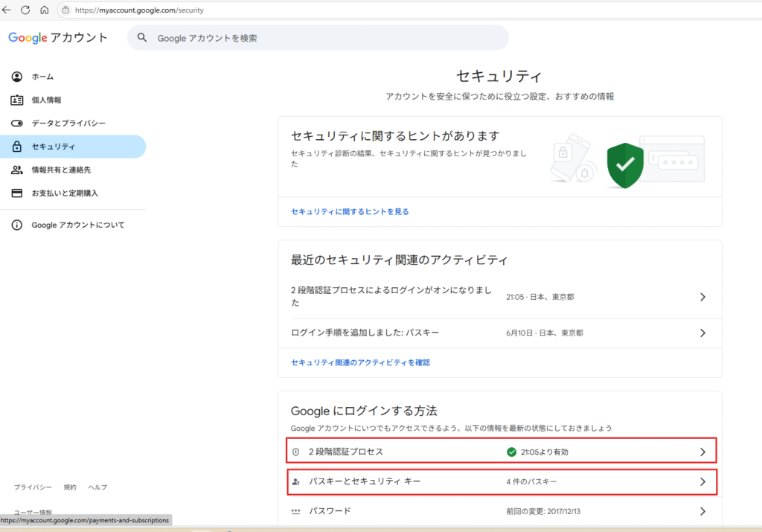
Task: Click the passkey icon beside パスキーとセキュリティ キー
Action: pos(296,482)
